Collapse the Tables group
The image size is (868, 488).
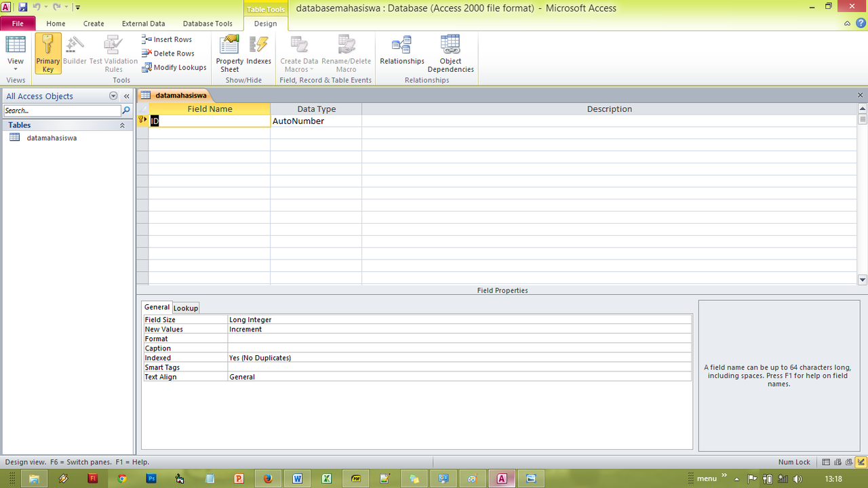click(123, 125)
